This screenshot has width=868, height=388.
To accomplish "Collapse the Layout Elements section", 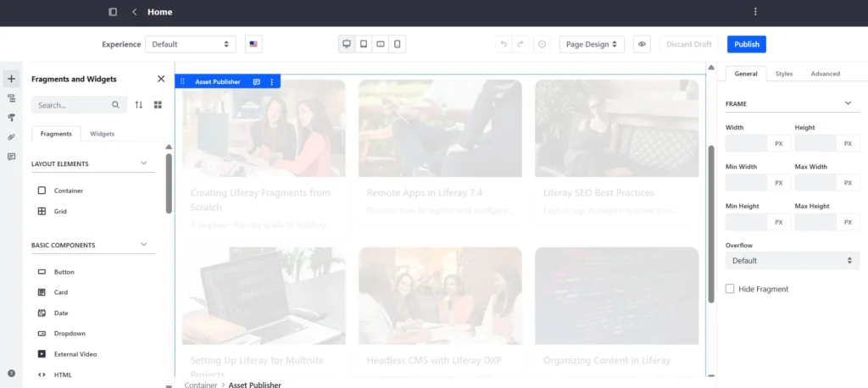I will coord(143,164).
